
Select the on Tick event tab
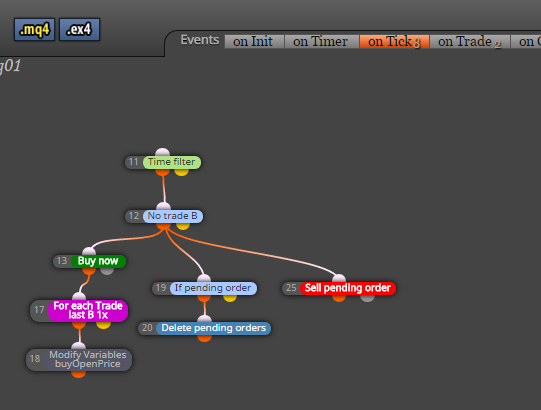394,42
